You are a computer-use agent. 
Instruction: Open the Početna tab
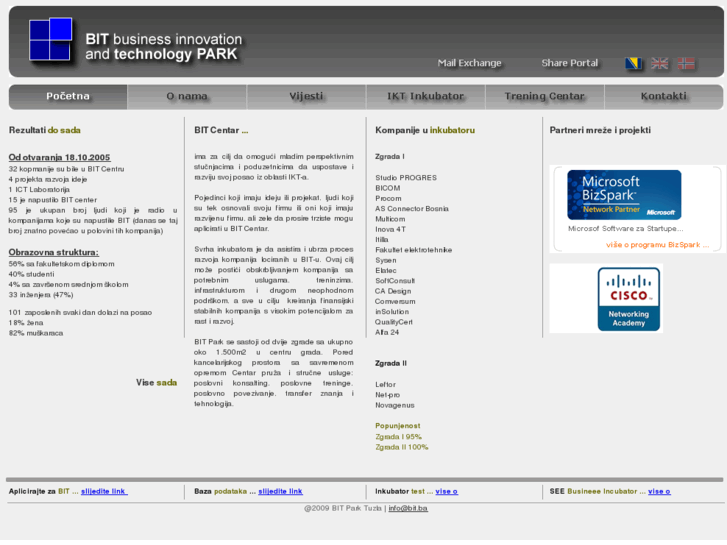click(68, 96)
